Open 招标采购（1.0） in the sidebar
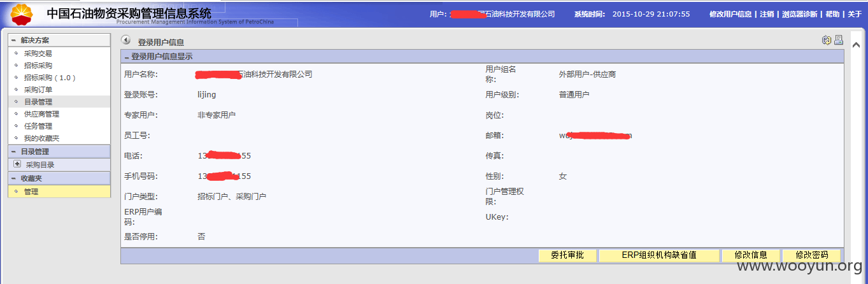The height and width of the screenshot is (284, 868). click(50, 78)
